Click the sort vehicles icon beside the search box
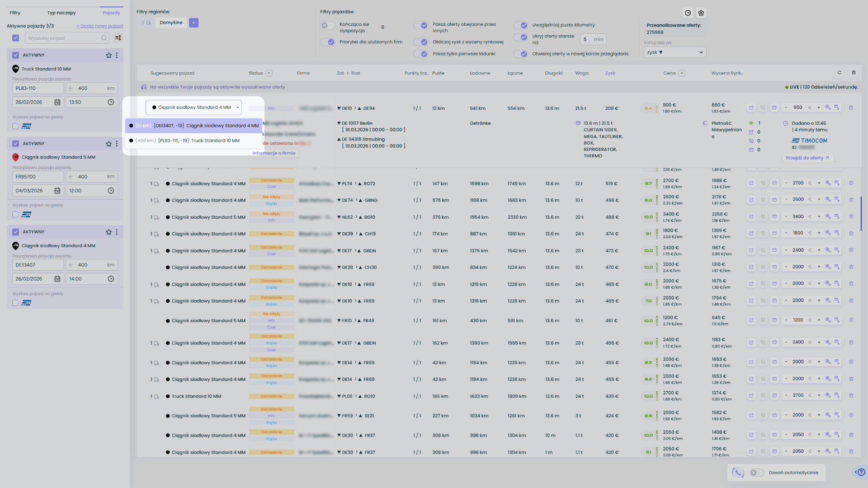This screenshot has height=488, width=868. tap(118, 38)
